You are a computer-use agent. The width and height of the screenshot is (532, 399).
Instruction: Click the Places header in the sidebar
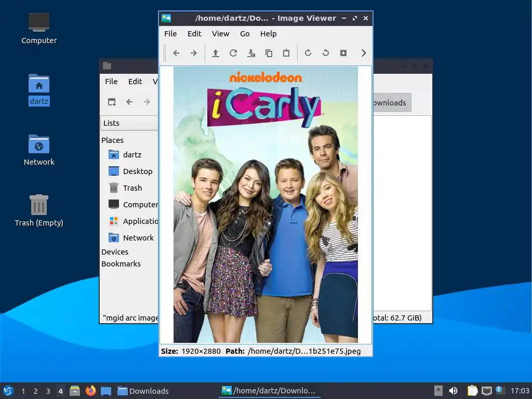coord(112,140)
